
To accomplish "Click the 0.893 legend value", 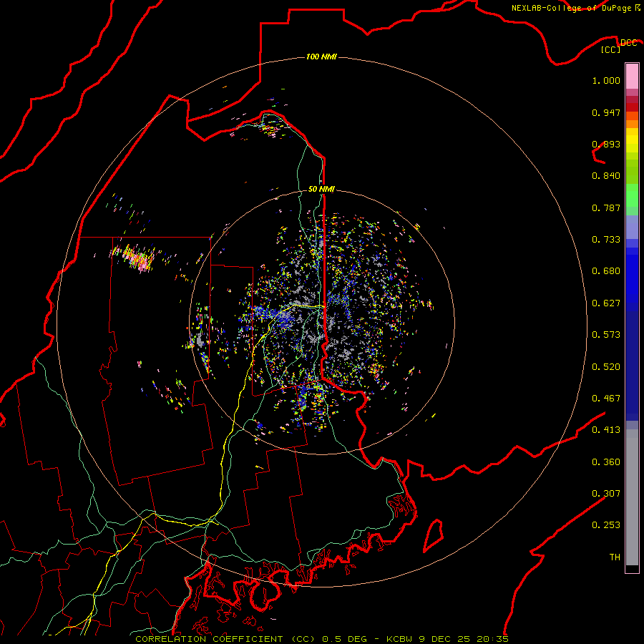I will pos(606,144).
